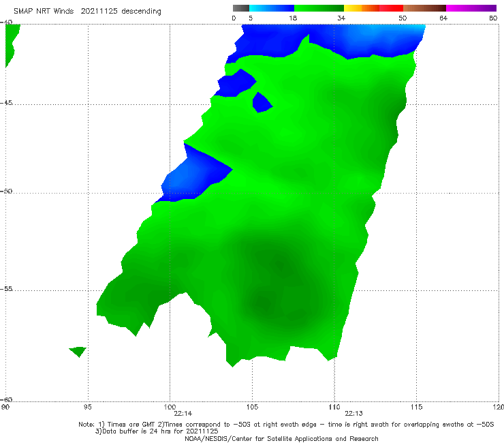Click the longitude label '110'

334,408
